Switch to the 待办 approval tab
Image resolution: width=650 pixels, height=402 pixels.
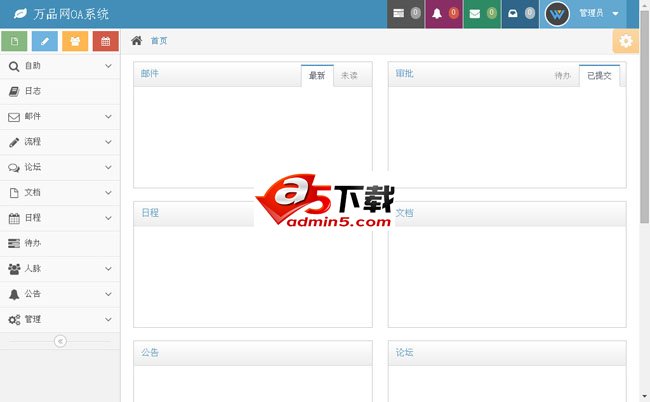563,75
